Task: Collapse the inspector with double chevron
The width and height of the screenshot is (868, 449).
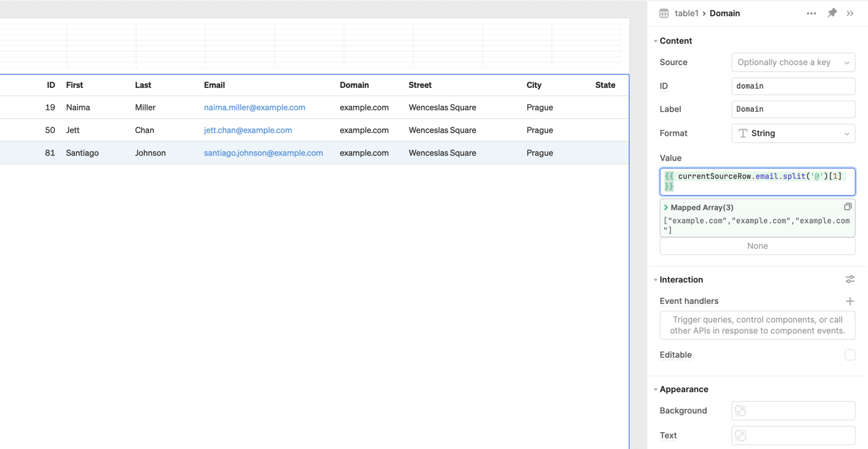Action: [850, 14]
